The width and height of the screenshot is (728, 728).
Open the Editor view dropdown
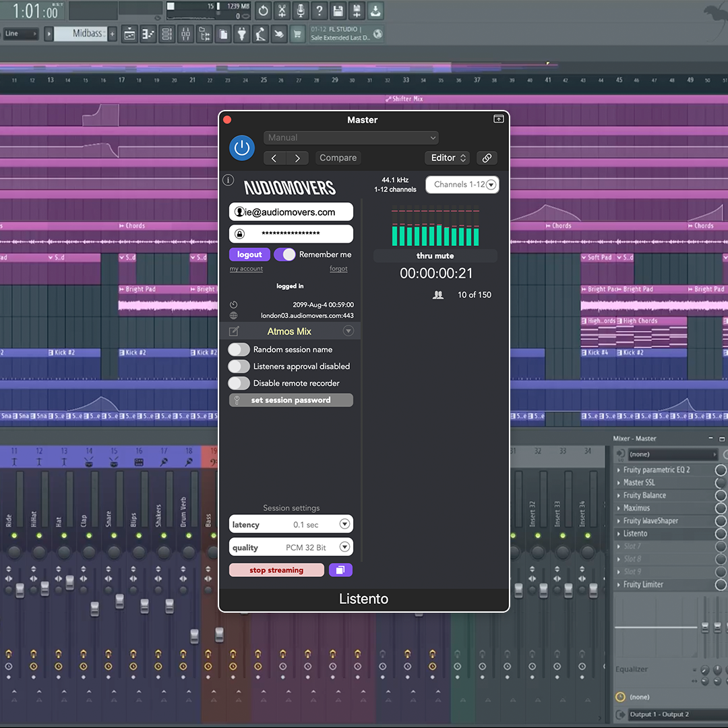[447, 158]
